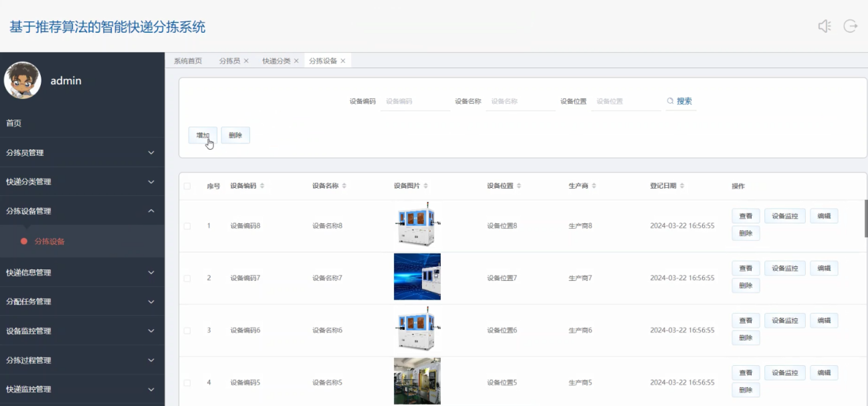This screenshot has width=868, height=406.
Task: Check the row 4 设备编码5 checkbox
Action: 187,383
